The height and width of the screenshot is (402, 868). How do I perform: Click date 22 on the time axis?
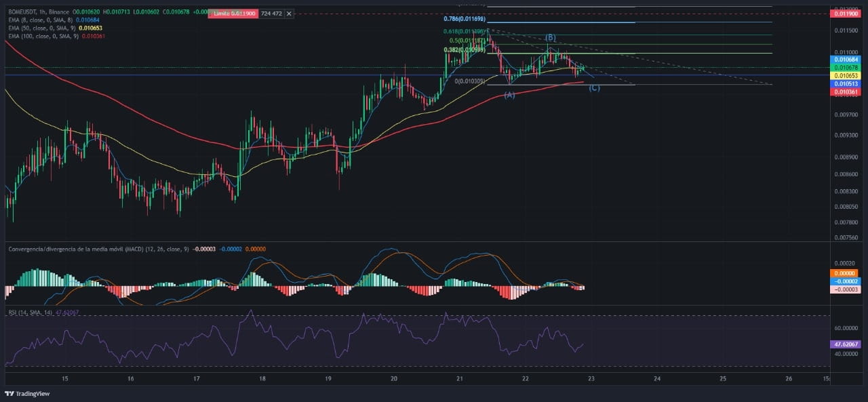525,379
